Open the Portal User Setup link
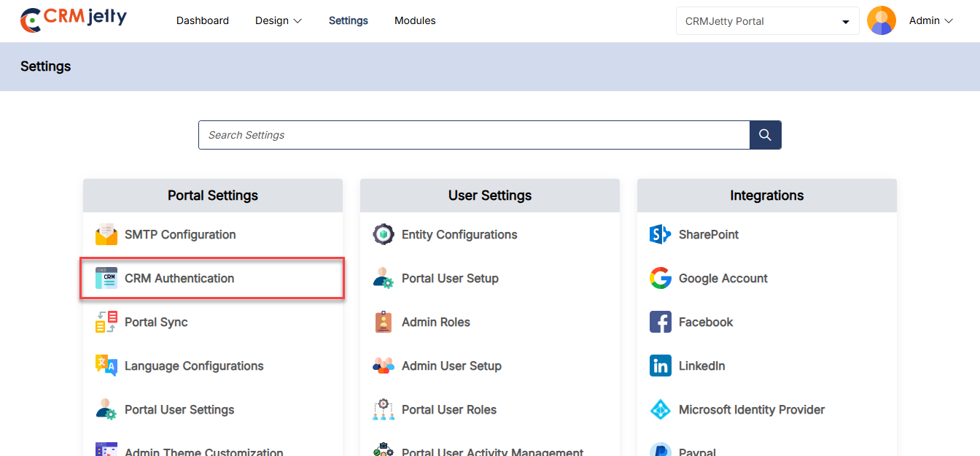 [x=450, y=278]
